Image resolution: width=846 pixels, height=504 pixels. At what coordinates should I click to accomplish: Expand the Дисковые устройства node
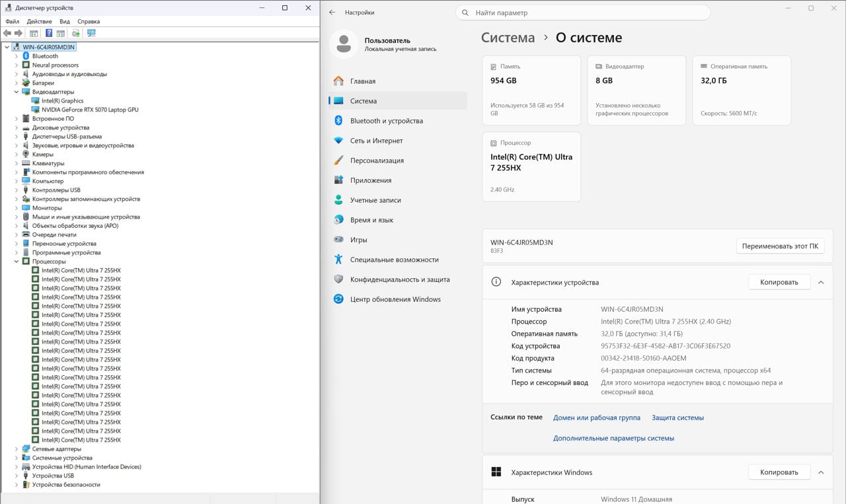[x=17, y=127]
